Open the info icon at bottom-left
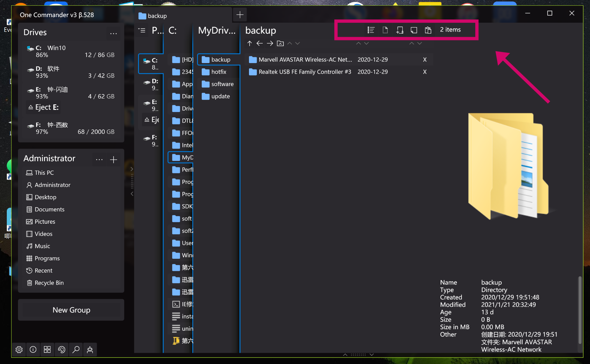 [x=33, y=350]
